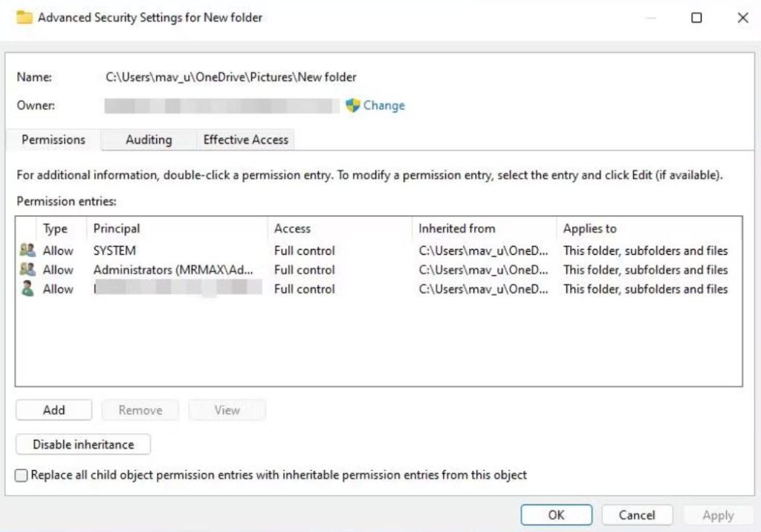This screenshot has height=532, width=761.
Task: Click the Change owner link
Action: 383,106
